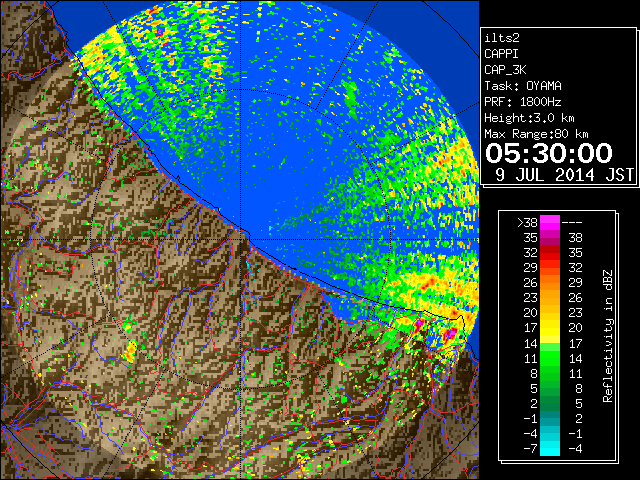Viewport: 640px width, 480px height.
Task: Click the '9 JUL 2014 JST' date
Action: point(565,175)
